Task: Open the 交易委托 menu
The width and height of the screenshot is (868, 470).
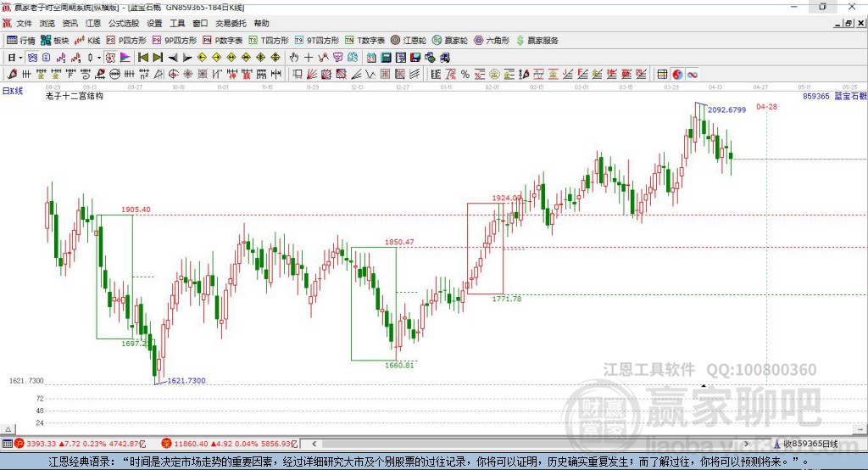Action: coord(231,23)
